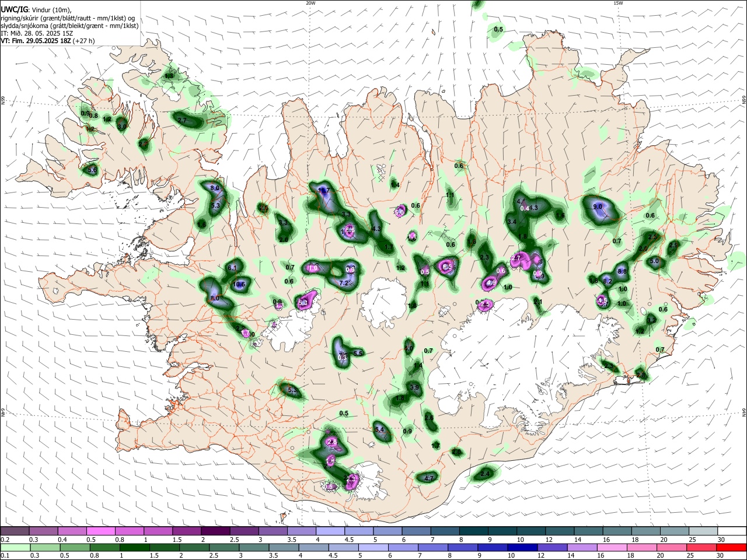The height and width of the screenshot is (560, 747).
Task: Click the '5.0' precipitation value
Action: click(654, 261)
